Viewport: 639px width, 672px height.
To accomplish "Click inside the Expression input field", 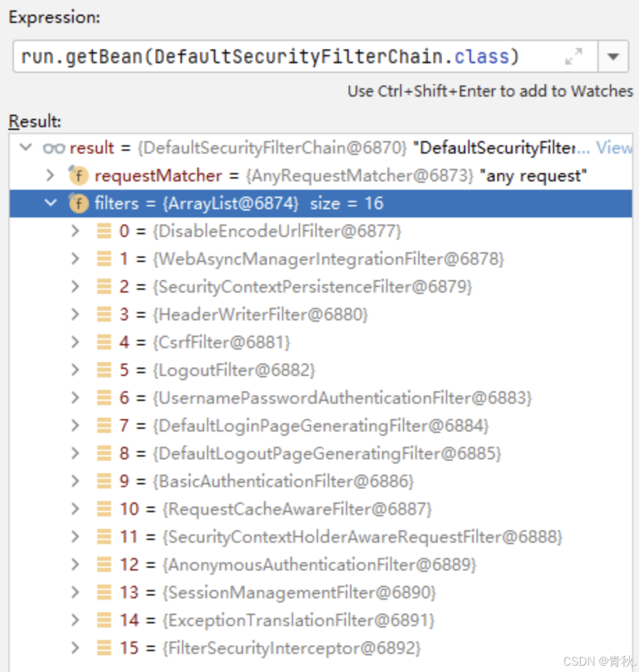I will pyautogui.click(x=278, y=57).
